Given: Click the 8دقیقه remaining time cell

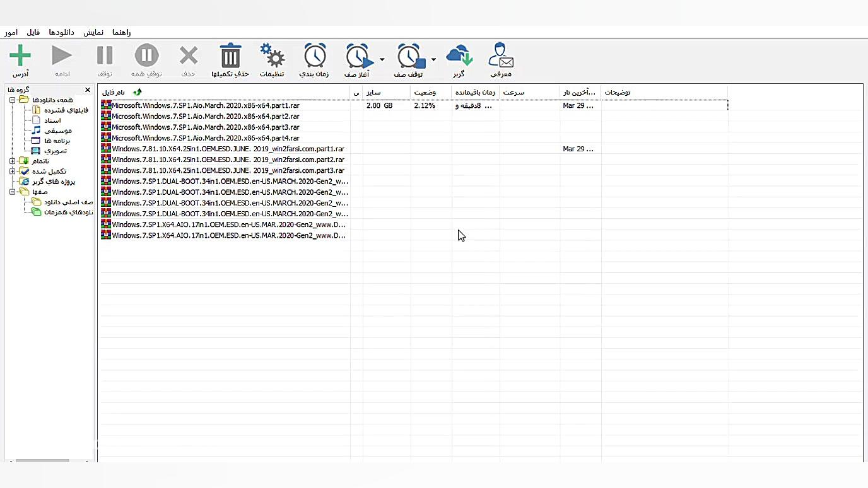Looking at the screenshot, I should tap(473, 106).
